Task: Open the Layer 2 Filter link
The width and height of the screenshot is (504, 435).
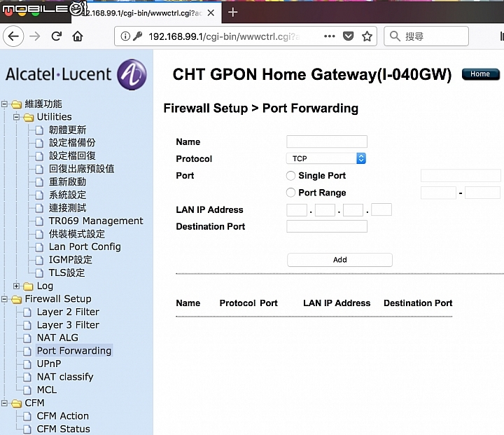Action: (68, 312)
